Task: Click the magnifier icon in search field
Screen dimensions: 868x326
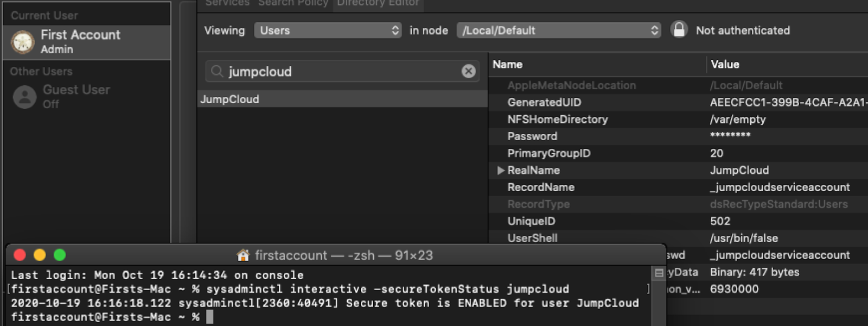Action: [x=217, y=71]
